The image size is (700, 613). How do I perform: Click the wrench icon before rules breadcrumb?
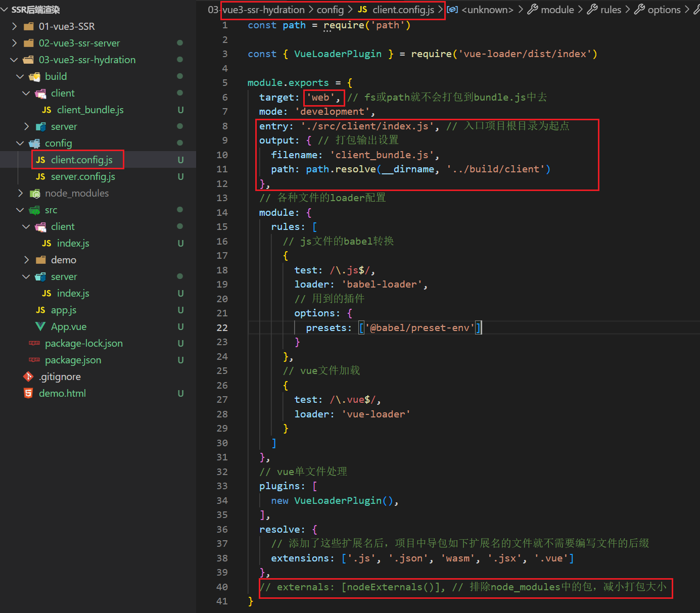[x=592, y=10]
